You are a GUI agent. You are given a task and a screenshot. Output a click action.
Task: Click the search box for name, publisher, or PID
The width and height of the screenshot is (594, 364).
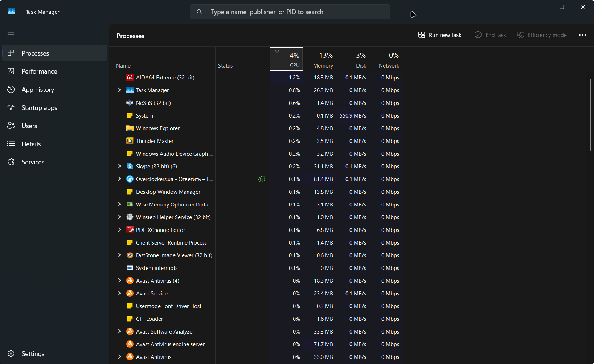click(290, 12)
